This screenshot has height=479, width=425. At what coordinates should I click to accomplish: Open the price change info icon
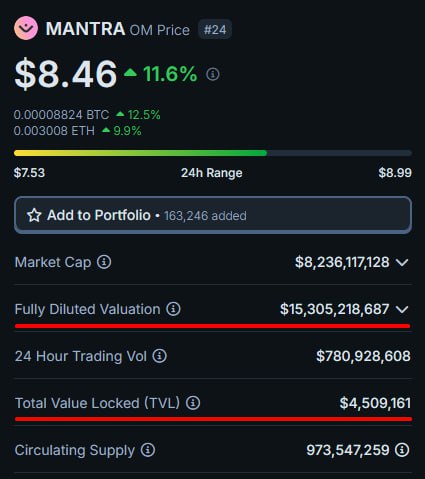[x=213, y=74]
